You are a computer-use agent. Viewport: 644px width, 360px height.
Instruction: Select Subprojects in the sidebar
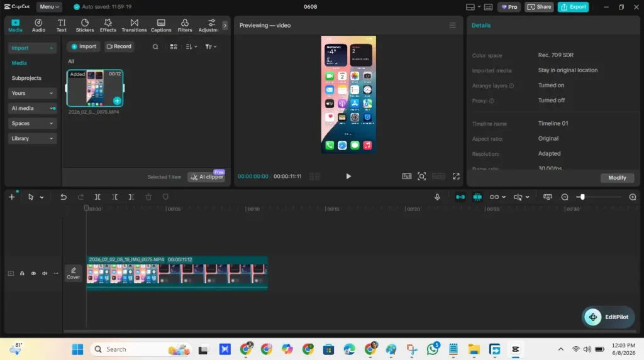pyautogui.click(x=26, y=78)
